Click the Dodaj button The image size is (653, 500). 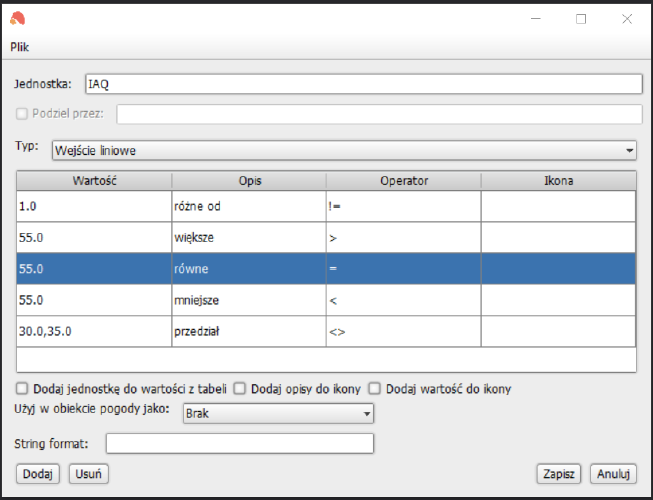click(38, 474)
